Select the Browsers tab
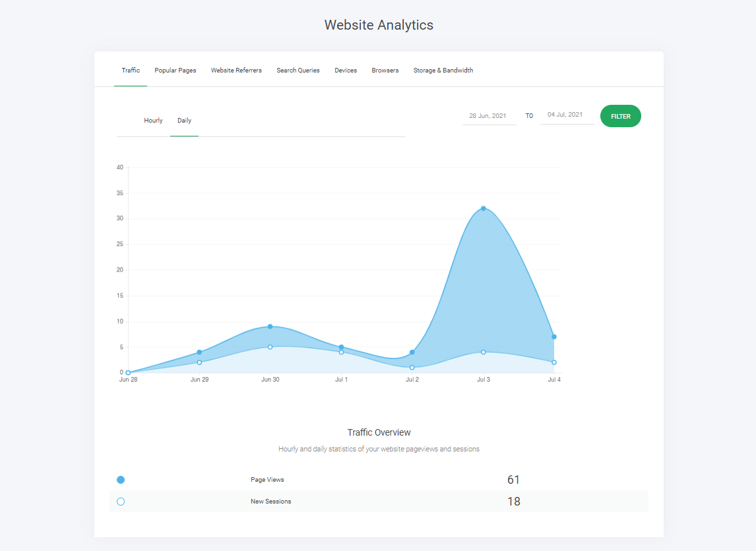 pyautogui.click(x=385, y=70)
